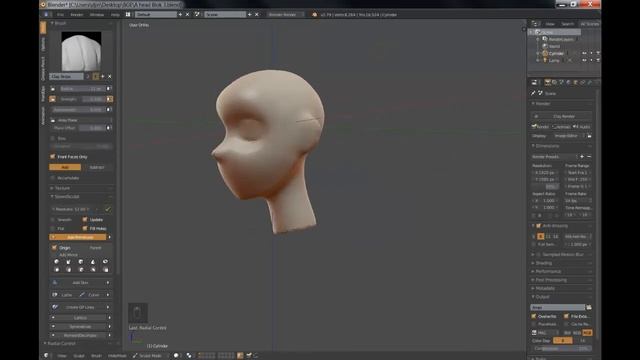Toggle pressure sensitivity for Autosmooth
Viewport: 640px width, 360px height.
click(109, 109)
